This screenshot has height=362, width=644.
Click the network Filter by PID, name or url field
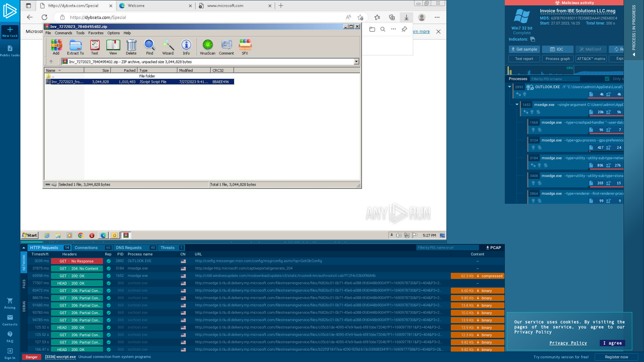click(x=447, y=248)
